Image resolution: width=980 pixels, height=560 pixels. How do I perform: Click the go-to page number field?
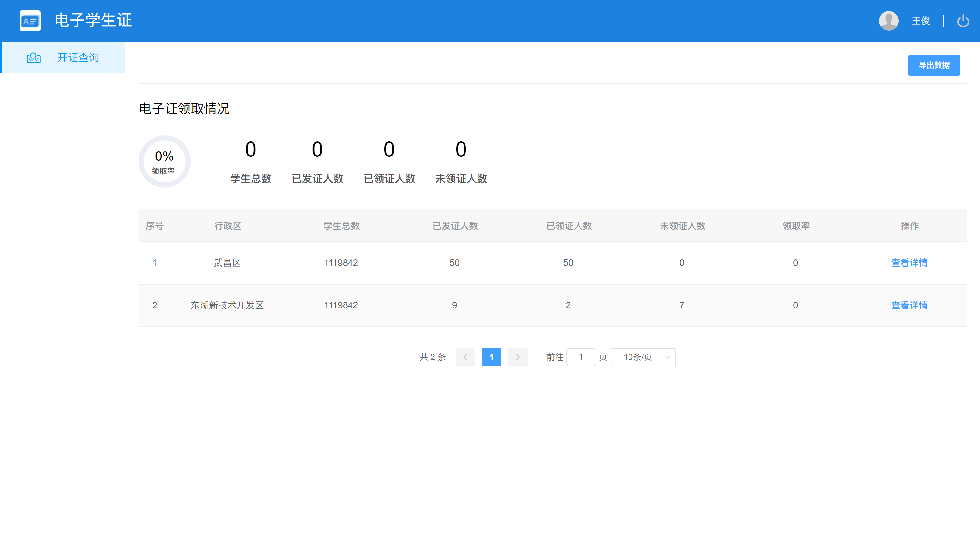point(581,357)
